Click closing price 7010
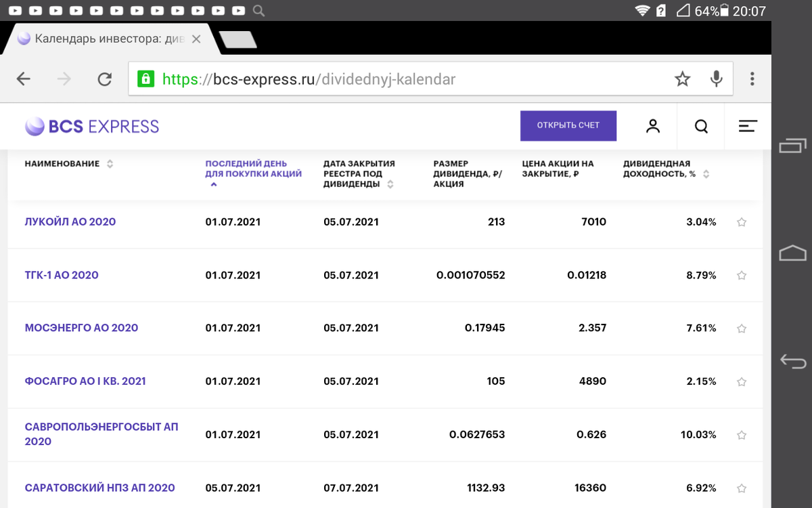812x508 pixels. tap(593, 221)
